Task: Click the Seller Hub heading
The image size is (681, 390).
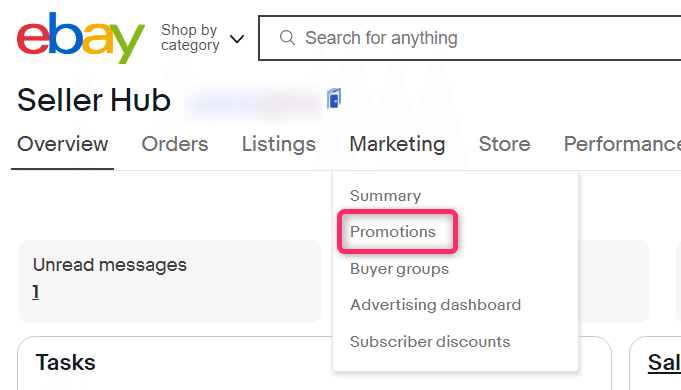Action: click(x=94, y=100)
